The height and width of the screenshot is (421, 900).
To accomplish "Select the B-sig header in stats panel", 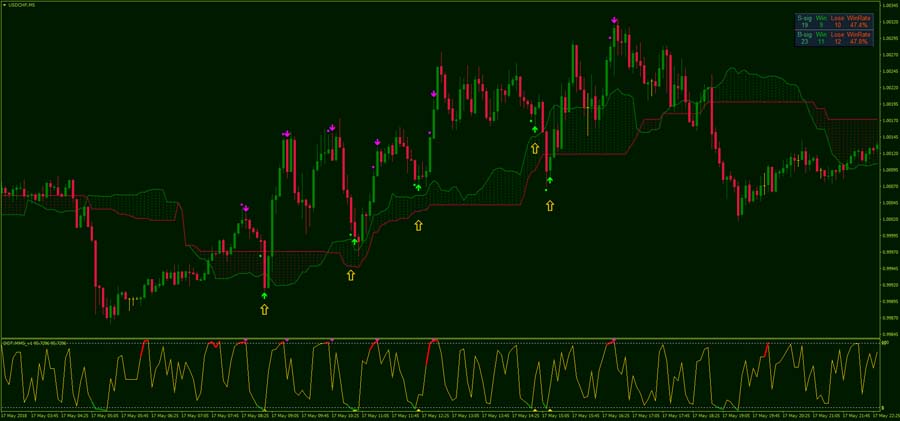I will coord(805,35).
